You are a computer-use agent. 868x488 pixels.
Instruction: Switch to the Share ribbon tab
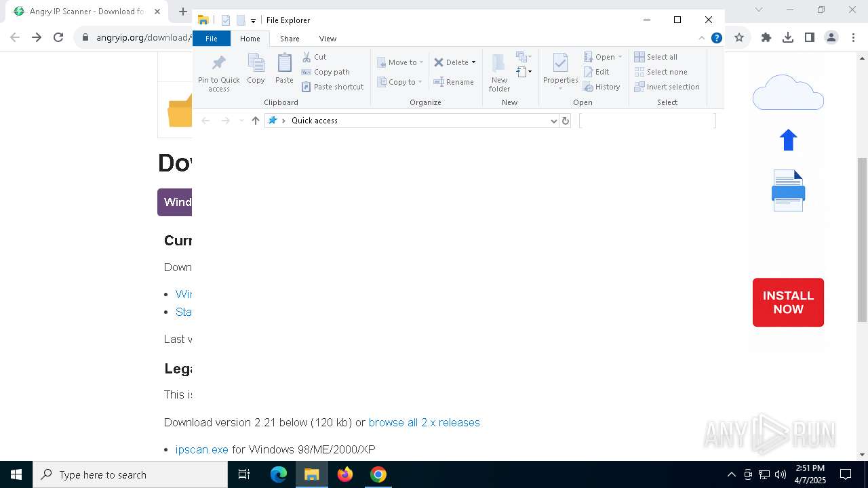click(x=290, y=39)
